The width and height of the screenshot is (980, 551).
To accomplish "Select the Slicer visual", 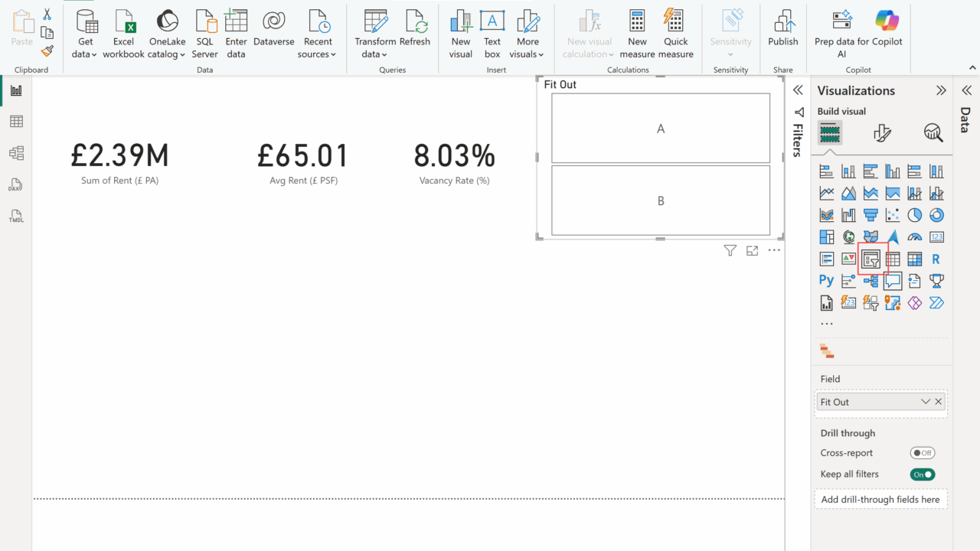I will coord(871,259).
